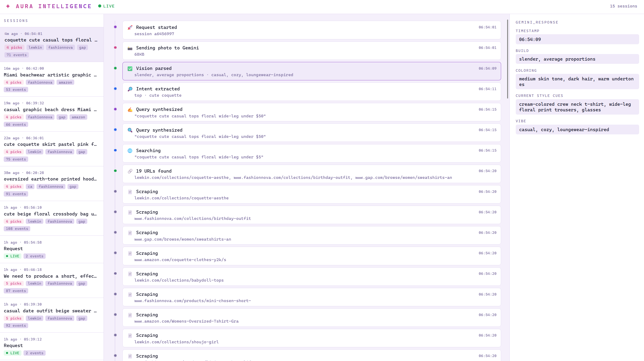Click the document icon on Scraping babydoll-tops event
Screen dimensions: 644x361
130,274
